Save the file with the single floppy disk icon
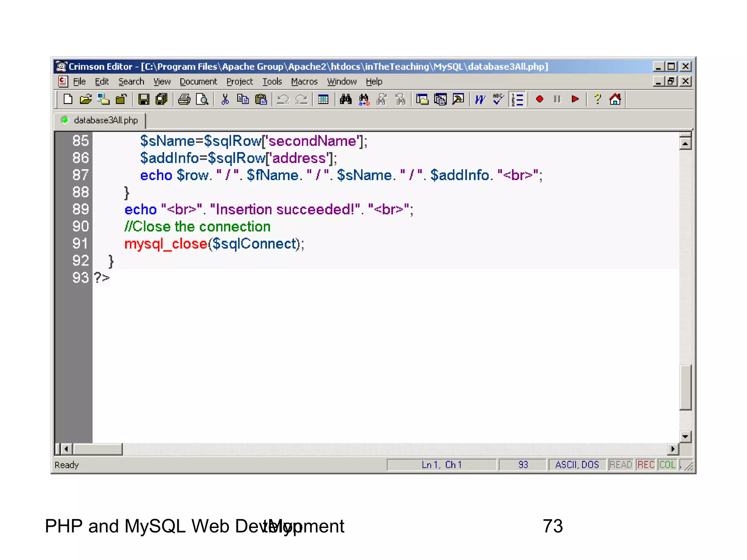The image size is (747, 560). 144,100
